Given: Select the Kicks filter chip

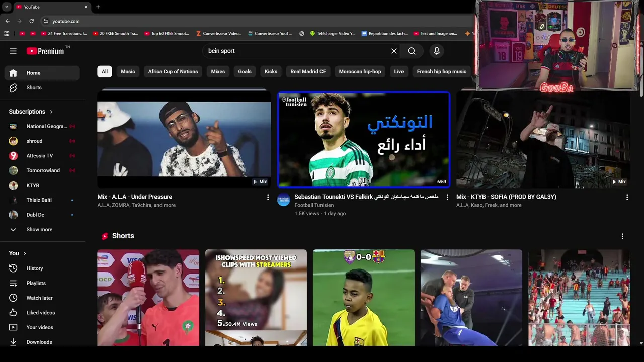Looking at the screenshot, I should tap(271, 71).
